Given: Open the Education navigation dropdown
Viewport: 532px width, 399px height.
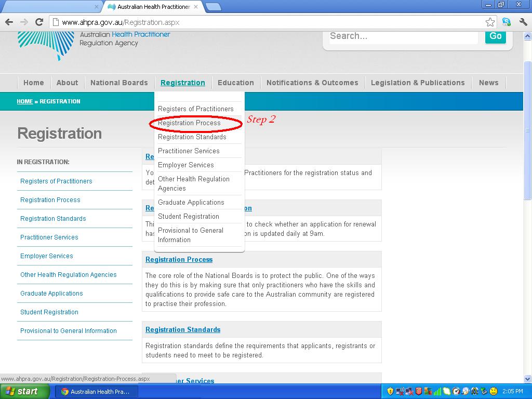Looking at the screenshot, I should tap(236, 82).
